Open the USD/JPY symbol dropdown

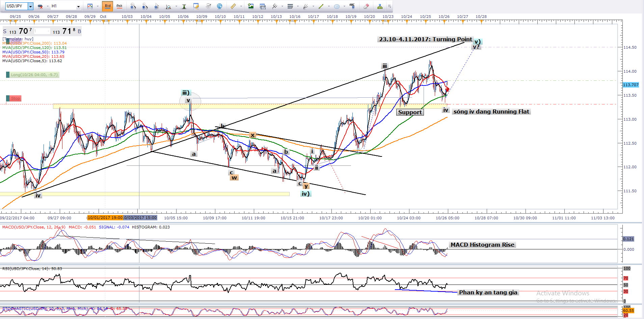point(30,6)
